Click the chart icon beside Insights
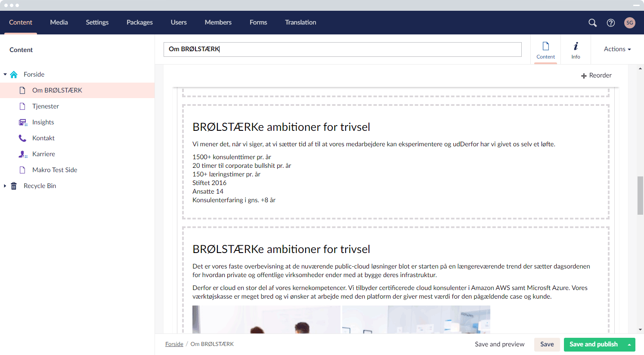Viewport: 644px width, 355px height. (x=23, y=122)
